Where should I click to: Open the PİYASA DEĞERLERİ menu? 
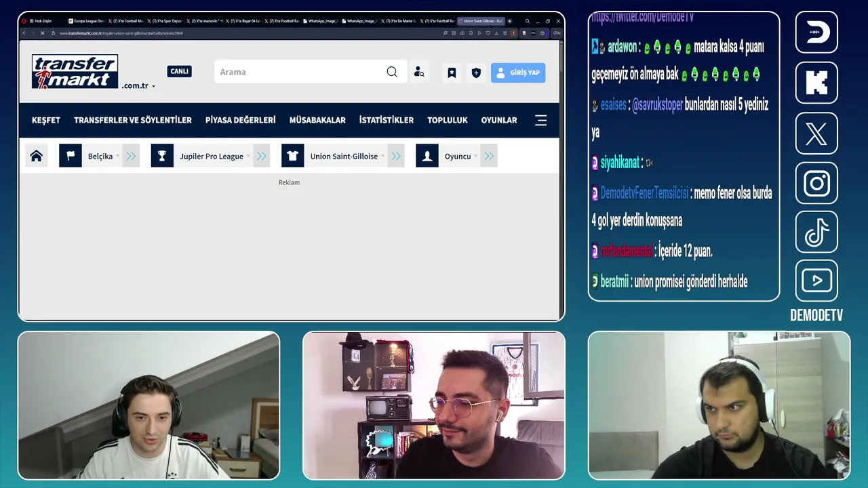point(241,120)
